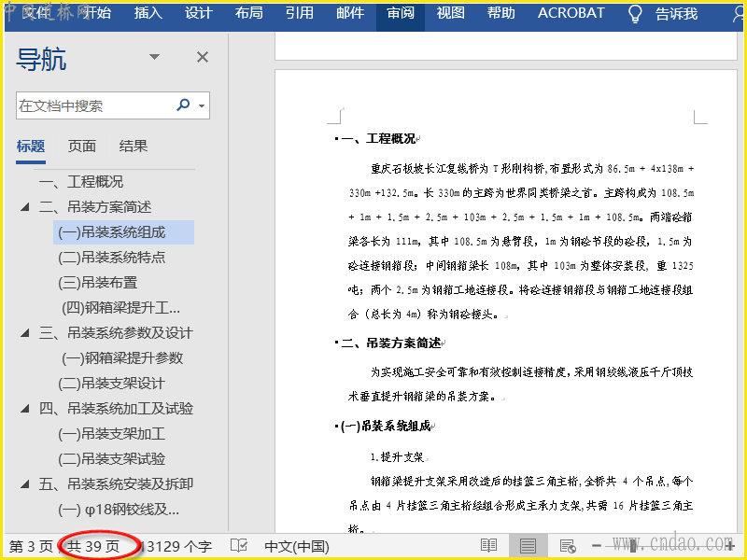Viewport: 747px width, 560px height.
Task: Collapse the 四、吊装系统加工及试验 triangle
Action: pos(25,409)
